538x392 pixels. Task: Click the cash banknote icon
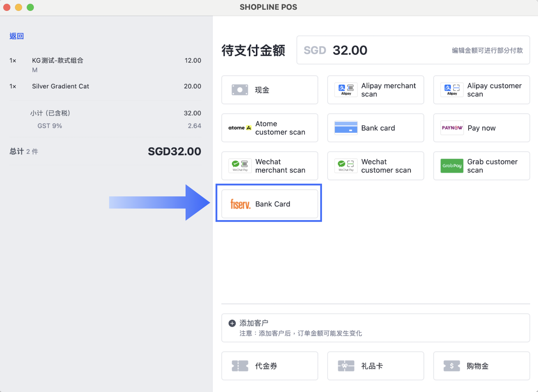(x=240, y=90)
